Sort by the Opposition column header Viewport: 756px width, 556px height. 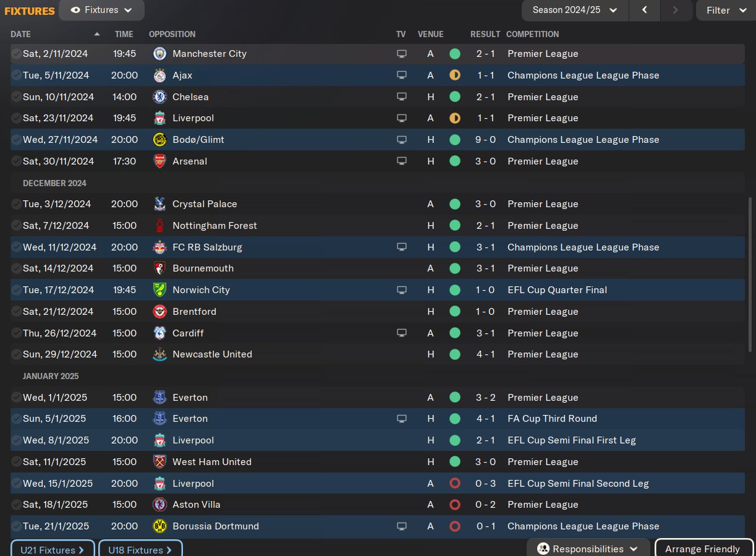(x=172, y=34)
